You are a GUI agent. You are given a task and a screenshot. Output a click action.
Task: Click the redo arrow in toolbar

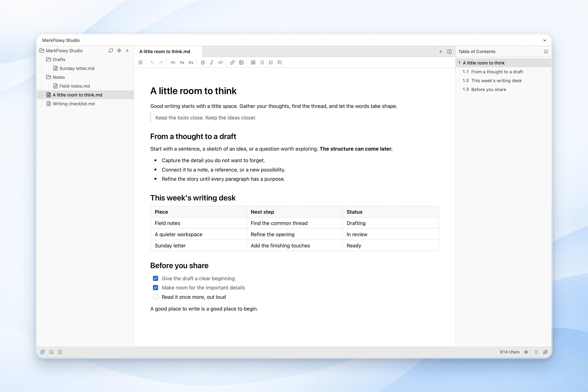tap(161, 62)
